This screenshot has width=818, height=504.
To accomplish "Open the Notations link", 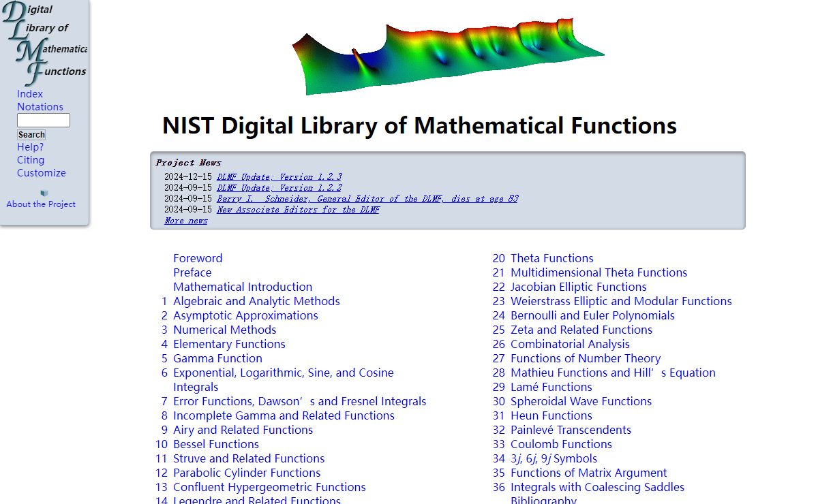I will pyautogui.click(x=40, y=107).
